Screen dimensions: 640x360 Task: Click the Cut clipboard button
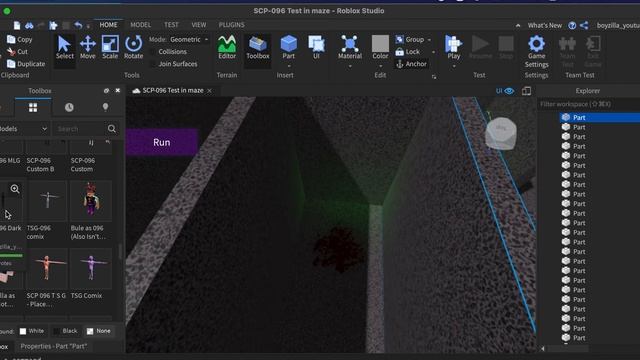(x=17, y=52)
